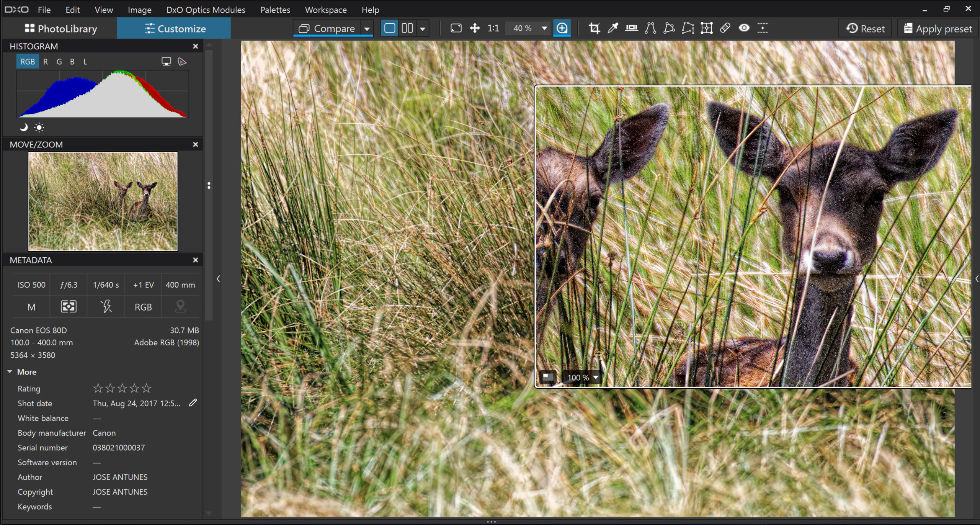Toggle destination gamut warning icon

(x=182, y=62)
